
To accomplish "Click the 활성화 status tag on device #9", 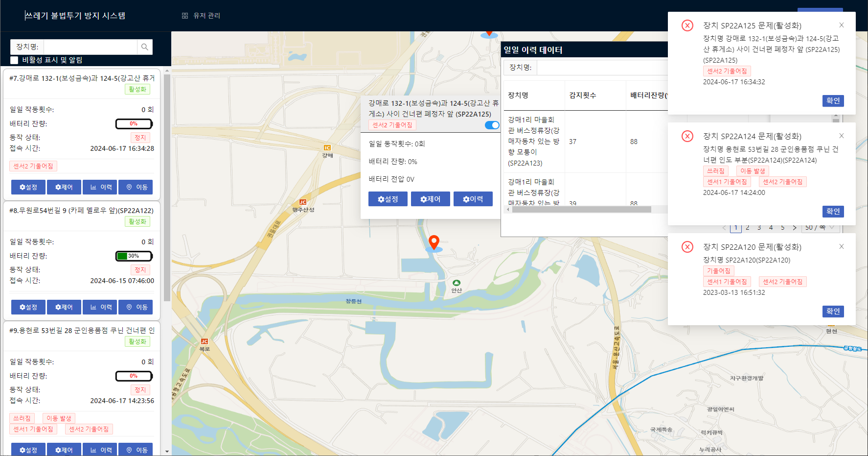I will (137, 341).
